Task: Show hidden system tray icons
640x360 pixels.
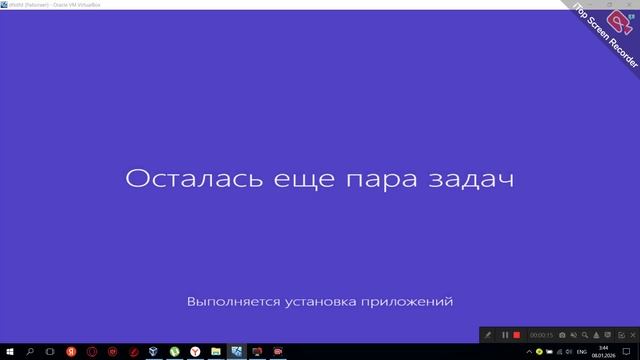Action: point(529,351)
